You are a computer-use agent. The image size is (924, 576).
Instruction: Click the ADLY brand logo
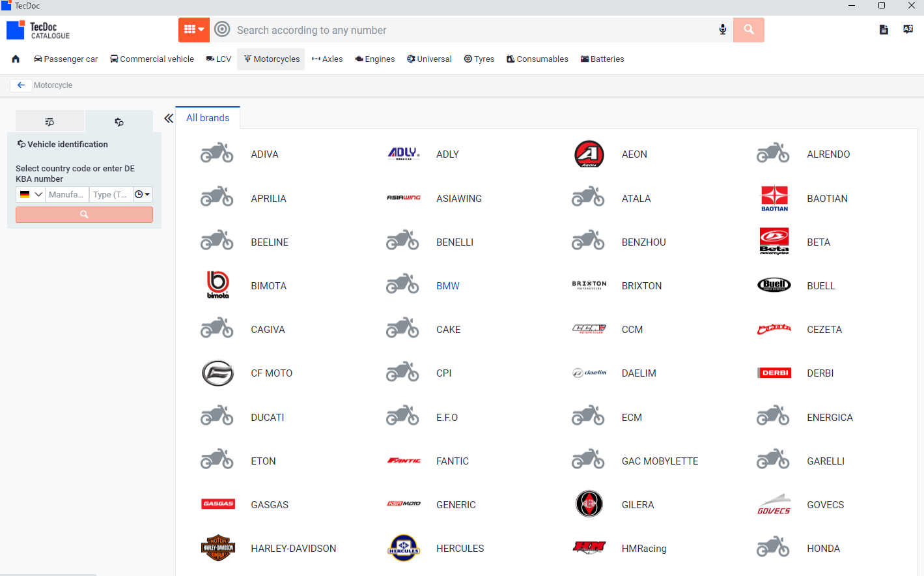[404, 154]
